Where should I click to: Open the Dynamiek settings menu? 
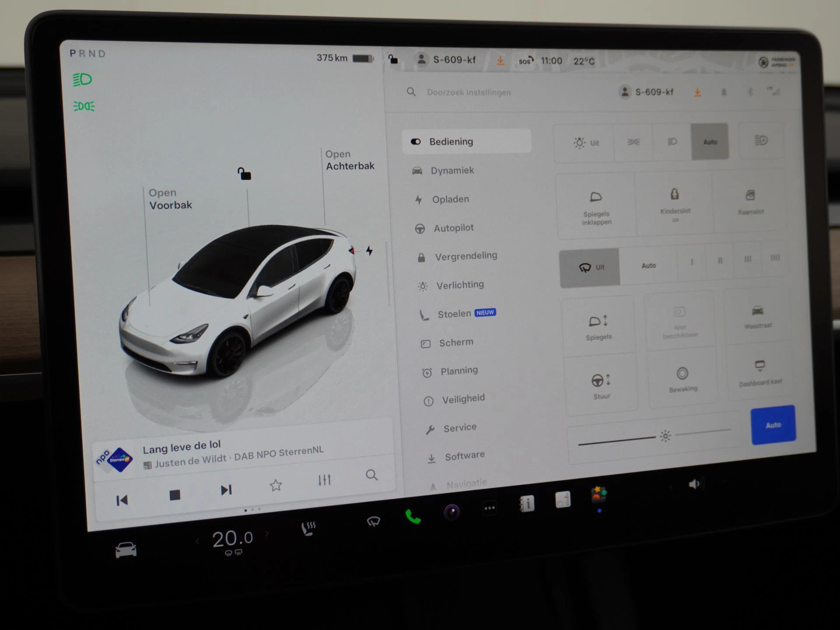point(443,171)
